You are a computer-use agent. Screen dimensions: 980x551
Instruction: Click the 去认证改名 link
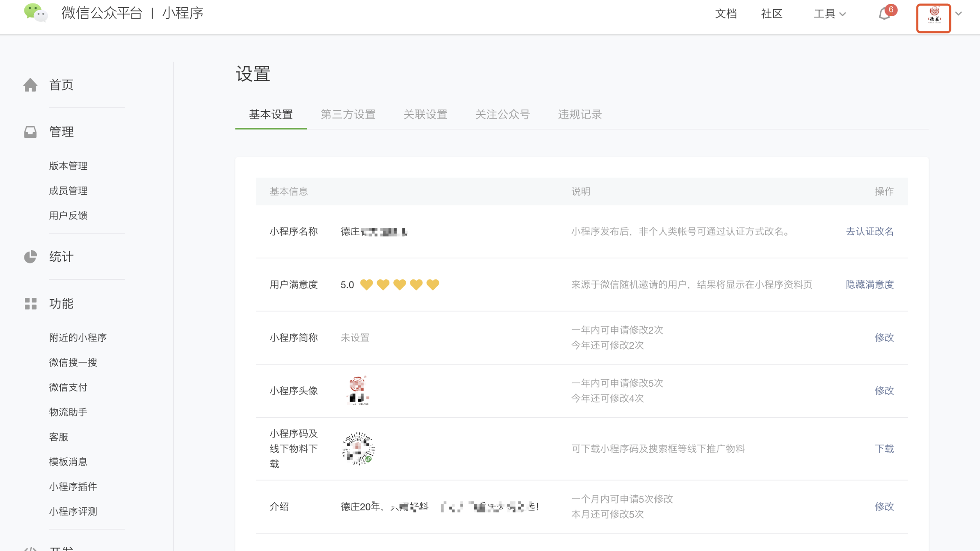(869, 231)
